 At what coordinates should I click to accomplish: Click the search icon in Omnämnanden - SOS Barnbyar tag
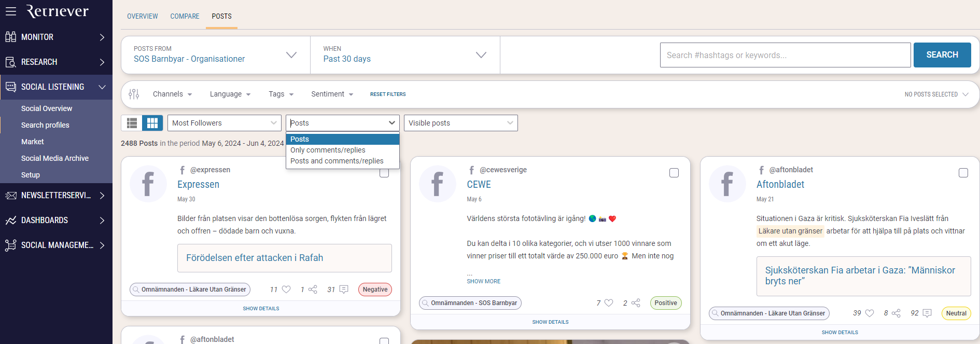425,303
